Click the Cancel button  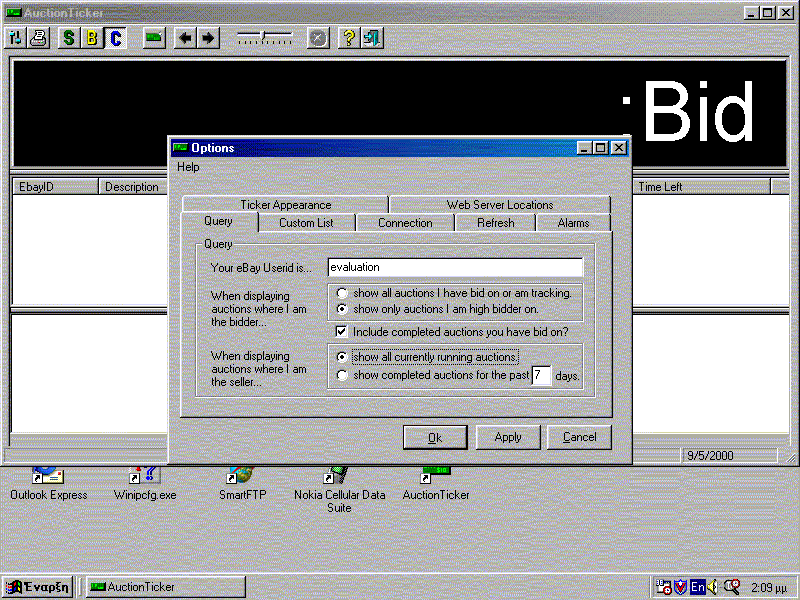point(579,437)
